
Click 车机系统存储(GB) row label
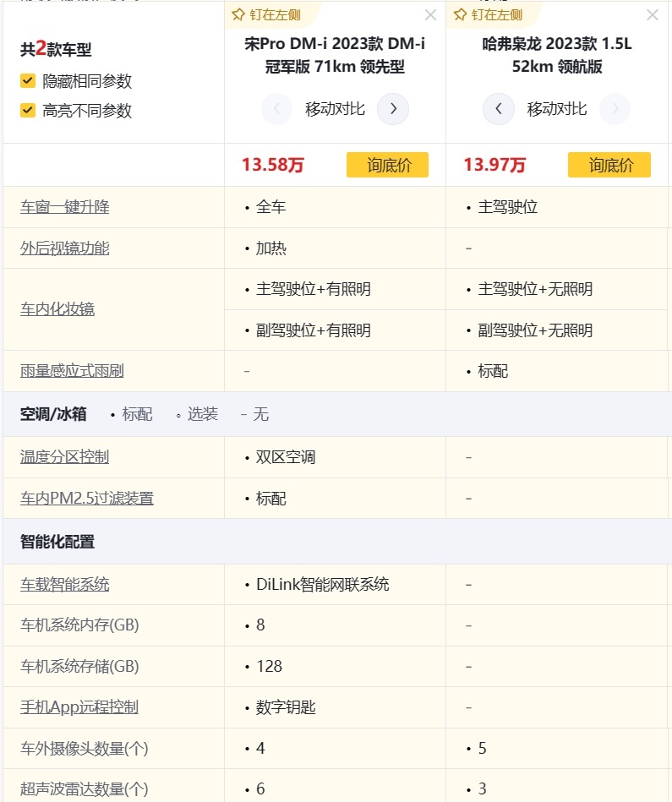tap(79, 666)
